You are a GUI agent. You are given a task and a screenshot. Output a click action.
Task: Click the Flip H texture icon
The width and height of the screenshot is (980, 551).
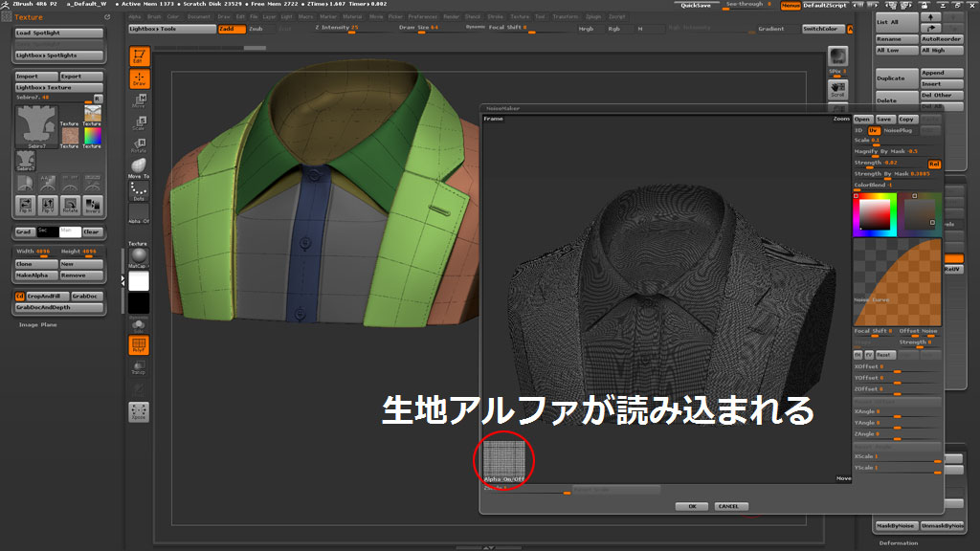click(x=26, y=205)
